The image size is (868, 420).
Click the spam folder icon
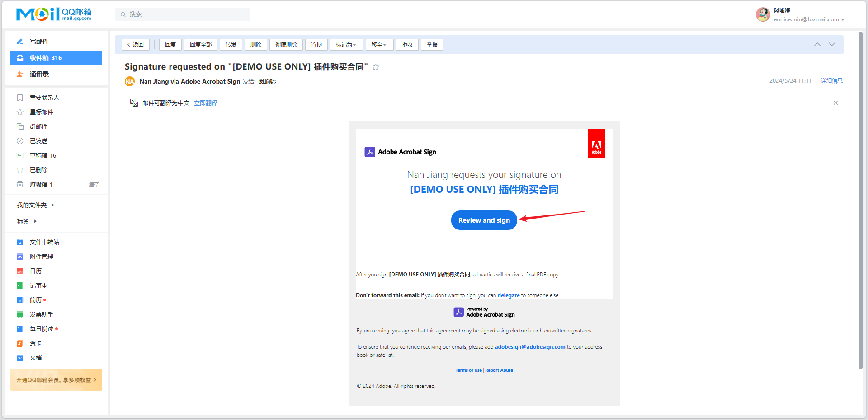(x=20, y=184)
